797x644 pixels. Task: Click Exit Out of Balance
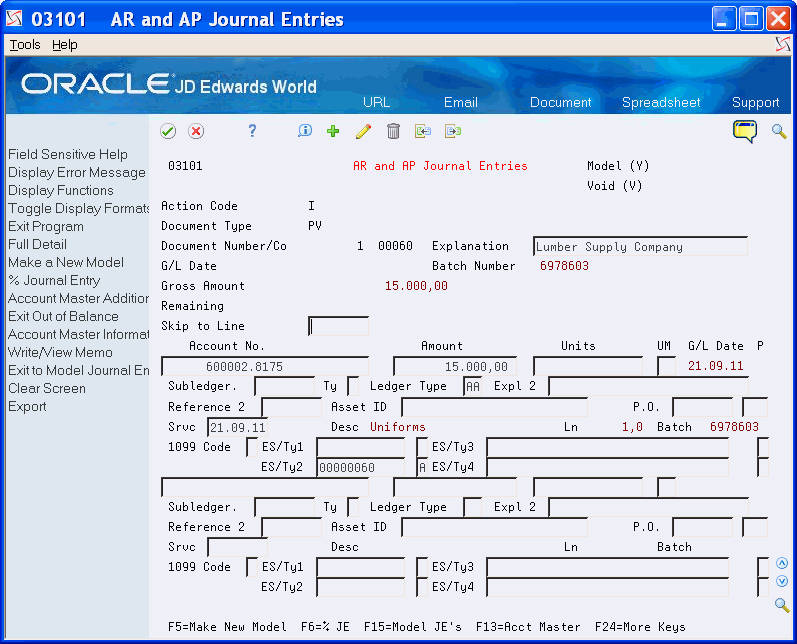[63, 316]
